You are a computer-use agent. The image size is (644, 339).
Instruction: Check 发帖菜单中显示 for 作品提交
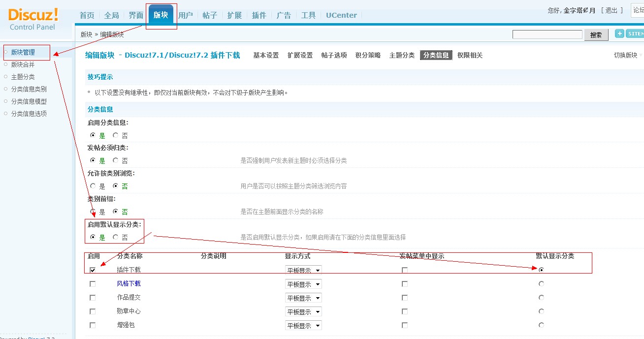[405, 298]
